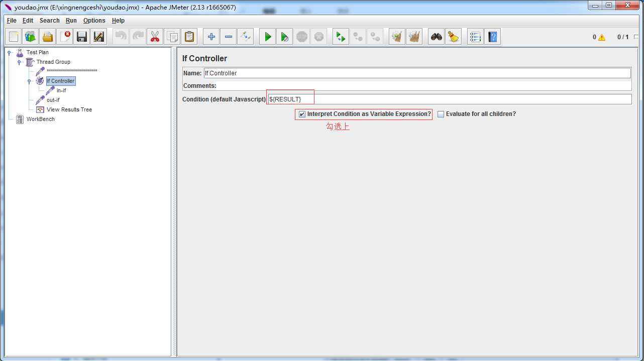The image size is (644, 361).
Task: Select If Controller in the tree
Action: pos(60,81)
